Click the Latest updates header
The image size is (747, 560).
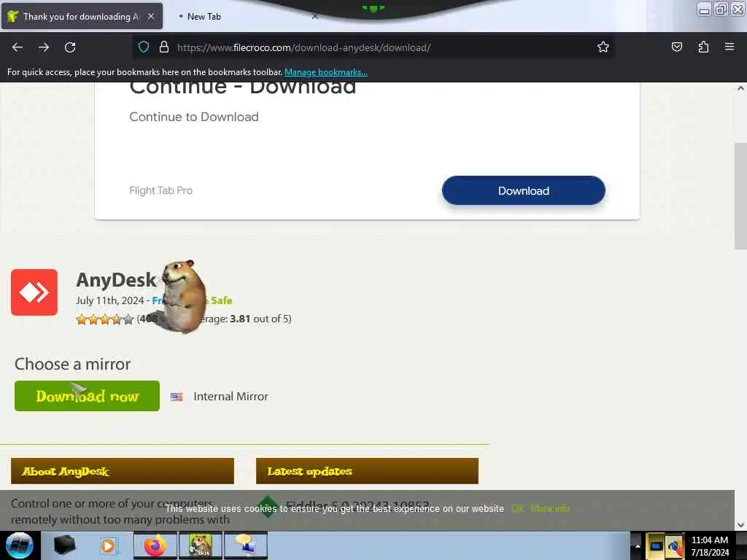[368, 471]
